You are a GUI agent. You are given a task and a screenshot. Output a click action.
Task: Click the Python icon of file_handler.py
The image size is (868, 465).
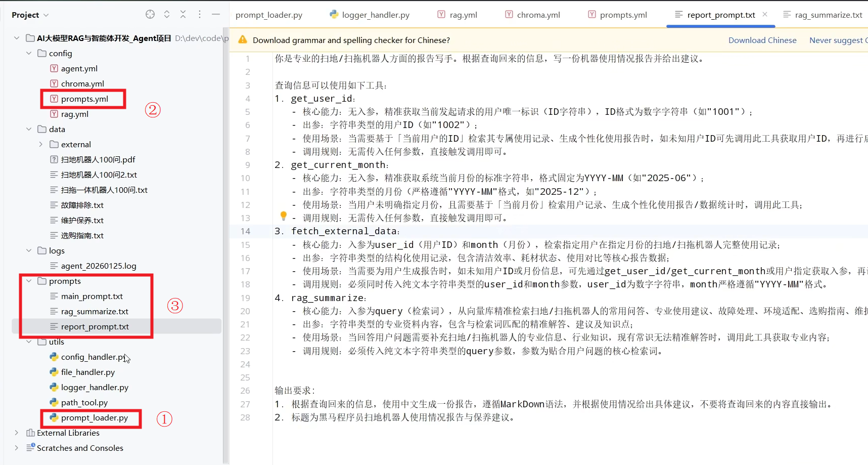coord(54,372)
